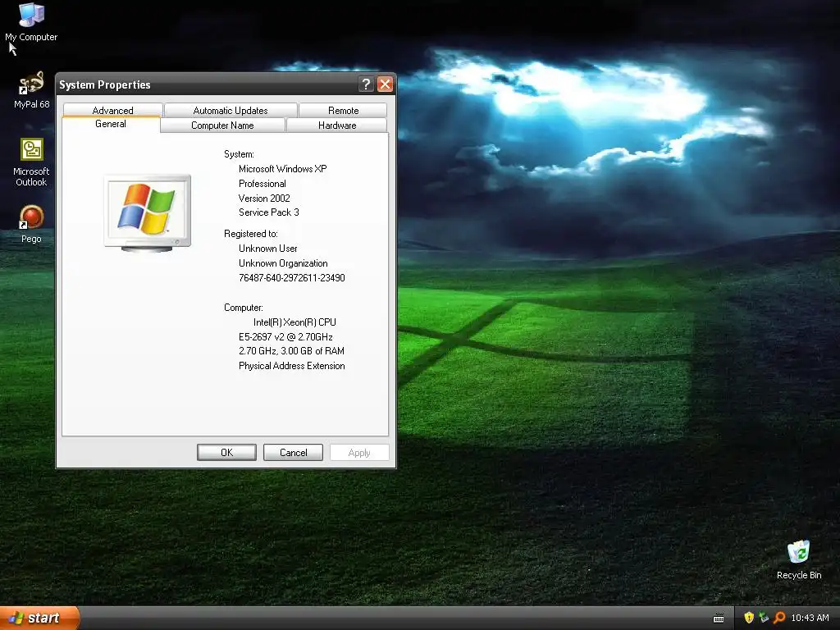Open the My Computer desktop icon

click(31, 21)
